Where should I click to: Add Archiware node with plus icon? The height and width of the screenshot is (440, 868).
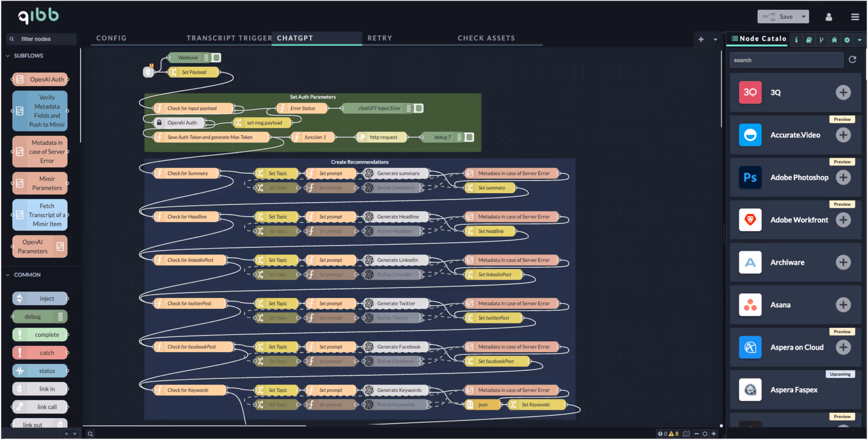click(843, 263)
